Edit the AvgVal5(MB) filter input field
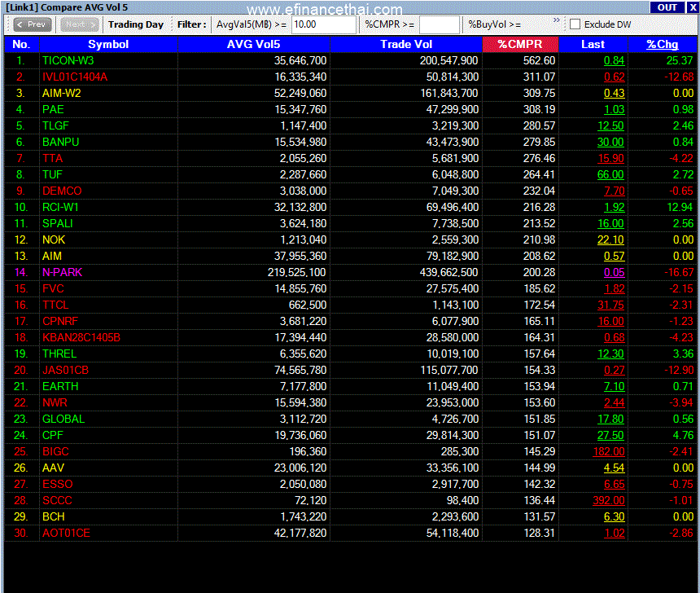700x593 pixels. [324, 24]
